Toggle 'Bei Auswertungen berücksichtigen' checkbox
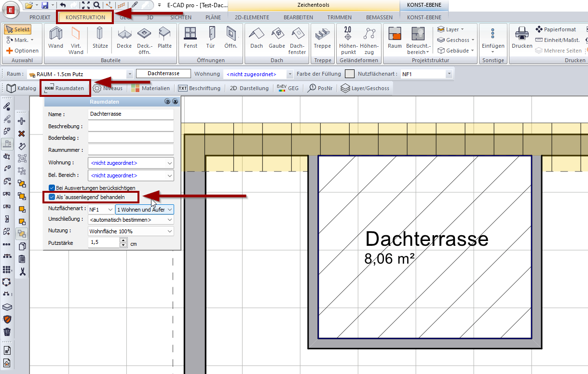 52,187
